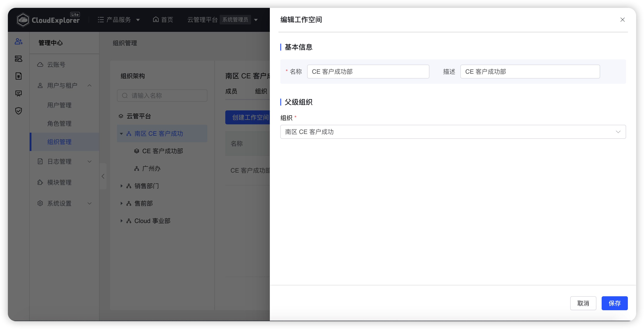Open 角色管理 menu item
Image resolution: width=644 pixels, height=329 pixels.
tap(59, 123)
